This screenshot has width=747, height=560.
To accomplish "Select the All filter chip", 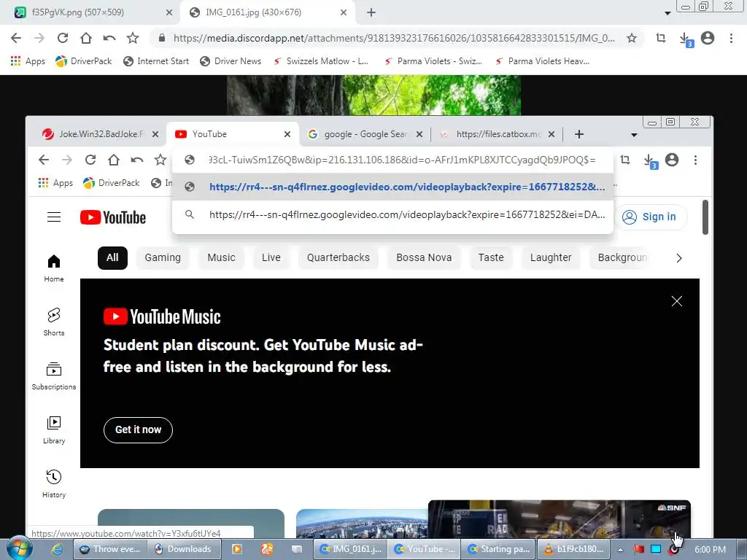I will [x=112, y=257].
